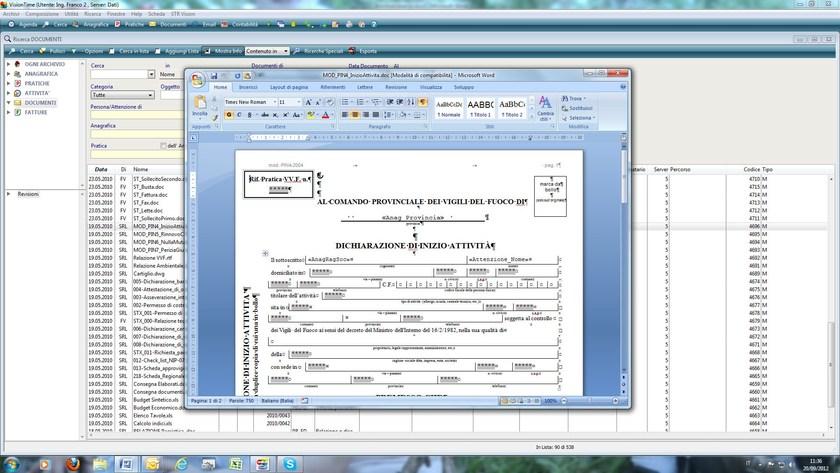The image size is (840, 473).
Task: Switch to the Layout di pagina tab
Action: click(x=289, y=87)
